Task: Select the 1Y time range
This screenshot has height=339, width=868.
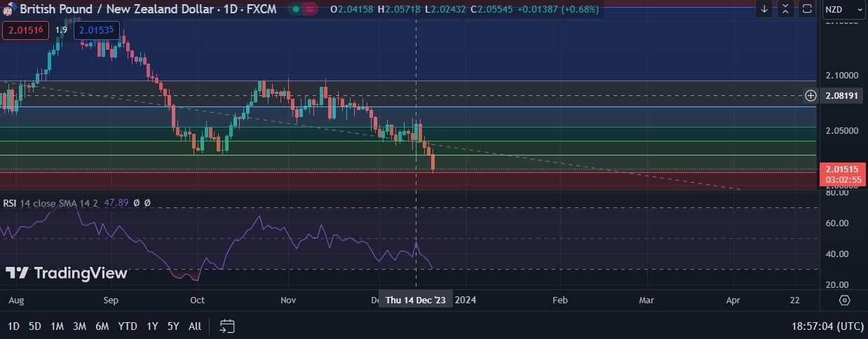Action: pyautogui.click(x=152, y=326)
